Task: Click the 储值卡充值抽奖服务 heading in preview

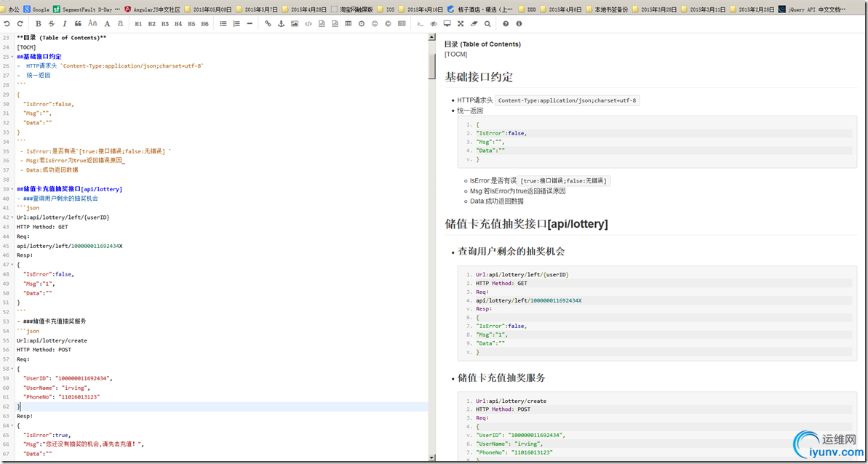Action: [501, 378]
